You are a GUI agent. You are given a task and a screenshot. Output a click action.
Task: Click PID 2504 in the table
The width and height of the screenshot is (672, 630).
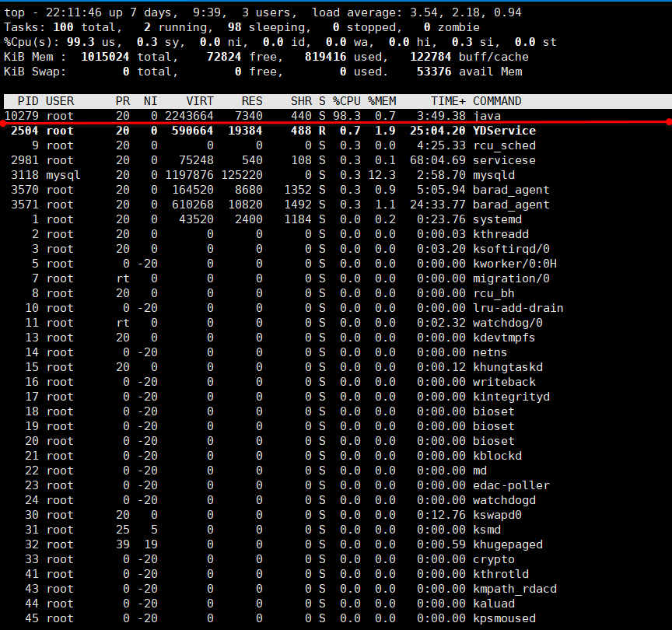point(25,131)
